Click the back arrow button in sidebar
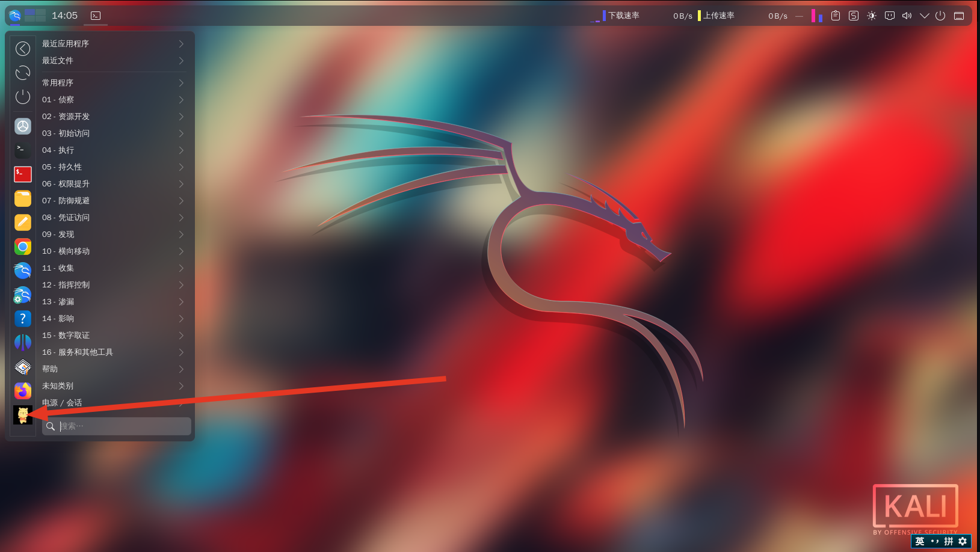This screenshot has height=552, width=980. 23,49
